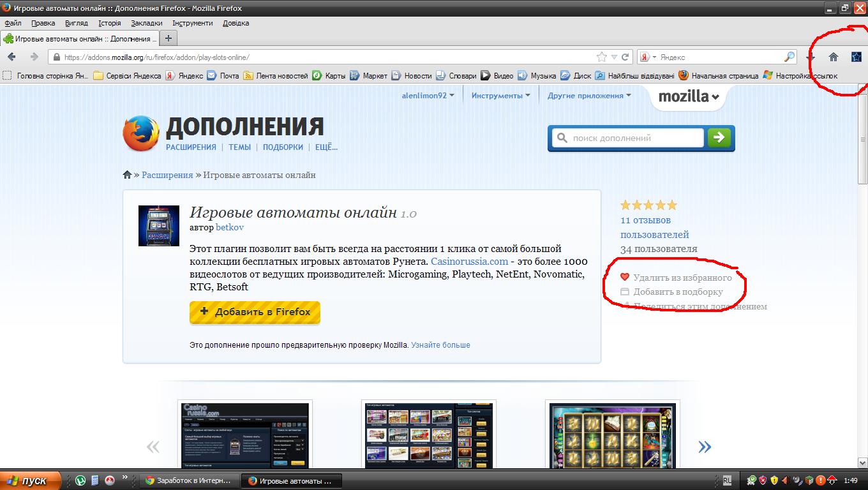Open the Карты bookmark
This screenshot has width=868, height=490.
coord(329,75)
